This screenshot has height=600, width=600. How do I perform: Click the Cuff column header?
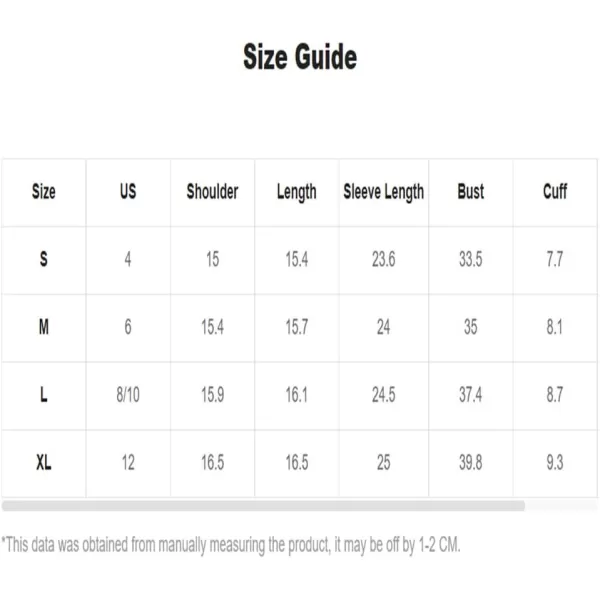tap(555, 191)
